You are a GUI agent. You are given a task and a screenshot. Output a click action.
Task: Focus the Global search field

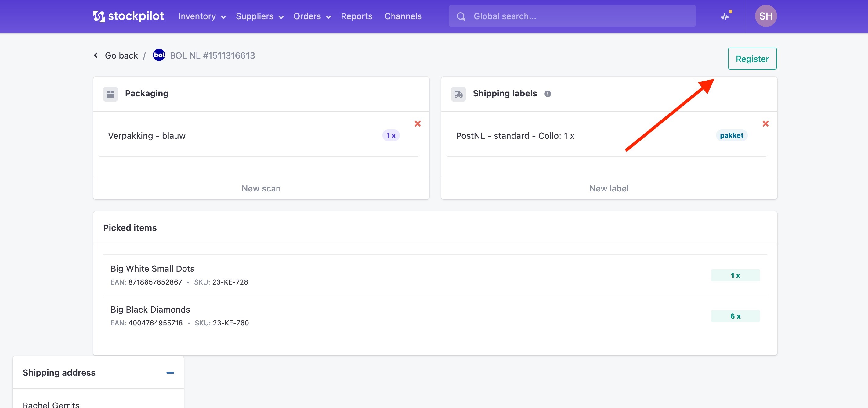tap(572, 16)
